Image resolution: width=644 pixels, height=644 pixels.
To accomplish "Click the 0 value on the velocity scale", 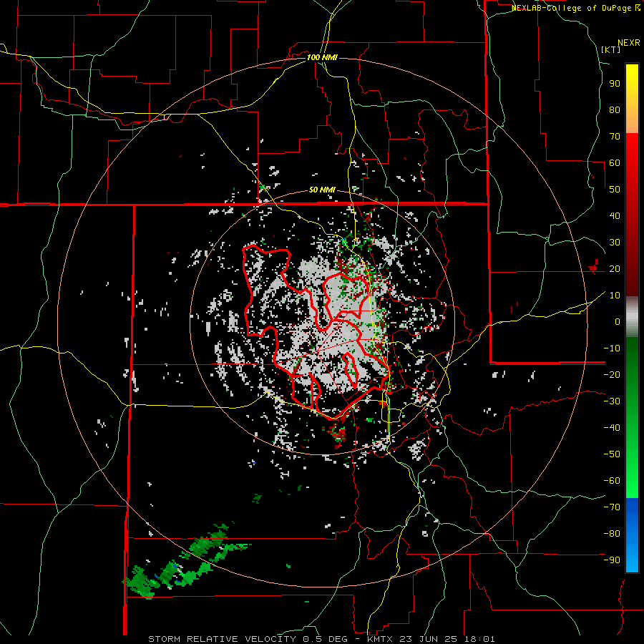I will 618,321.
